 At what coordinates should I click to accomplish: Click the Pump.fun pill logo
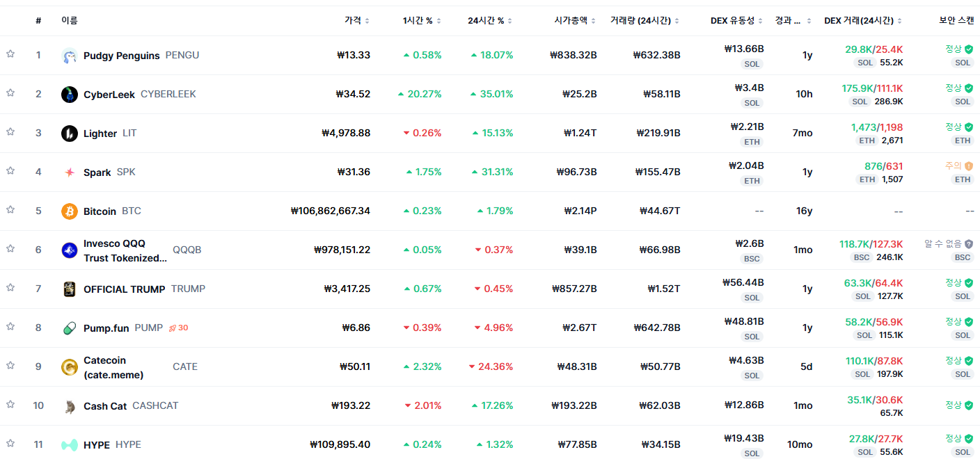tap(70, 328)
